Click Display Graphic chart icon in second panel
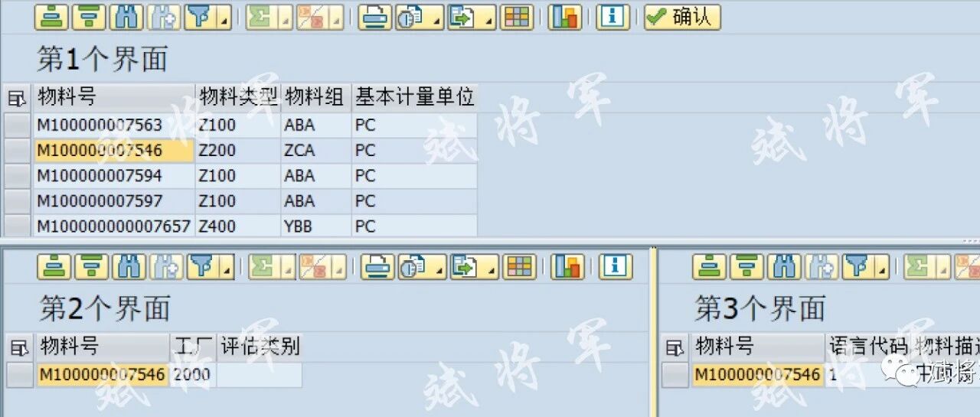980x417 pixels. coord(568,266)
